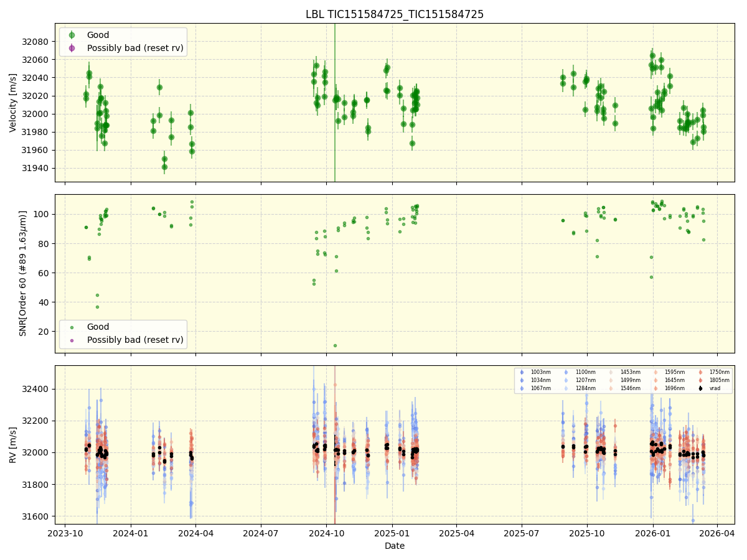Screen dimensions: 747x560
Task: Select the 1645nm legend label
Action: 675,380
